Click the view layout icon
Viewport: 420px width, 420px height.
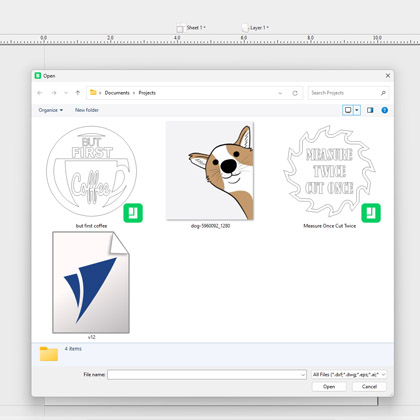pyautogui.click(x=348, y=110)
